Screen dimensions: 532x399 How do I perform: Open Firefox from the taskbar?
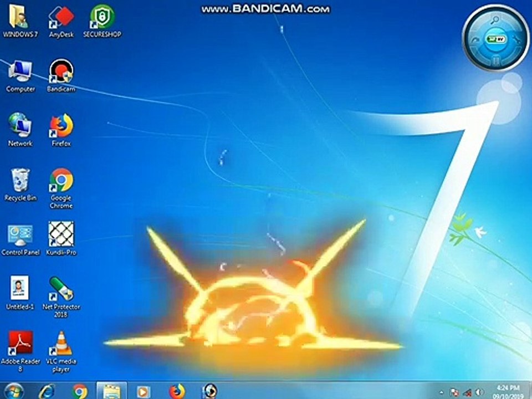(177, 392)
